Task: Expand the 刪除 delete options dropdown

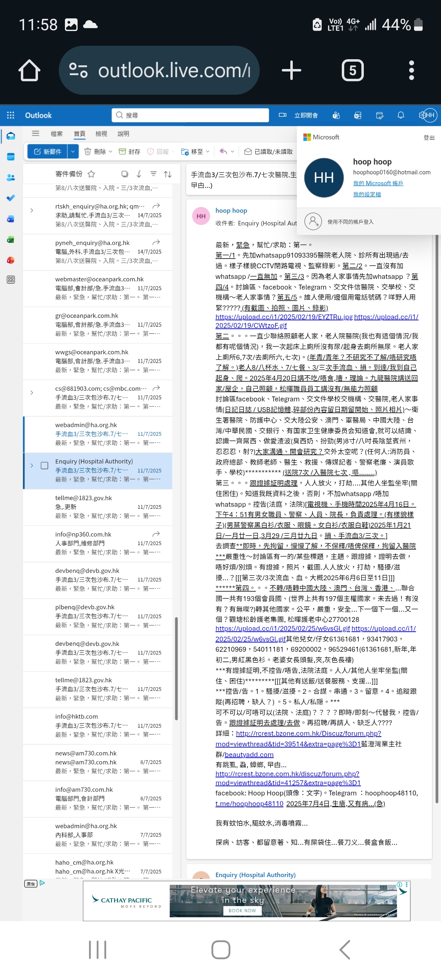Action: (x=110, y=151)
